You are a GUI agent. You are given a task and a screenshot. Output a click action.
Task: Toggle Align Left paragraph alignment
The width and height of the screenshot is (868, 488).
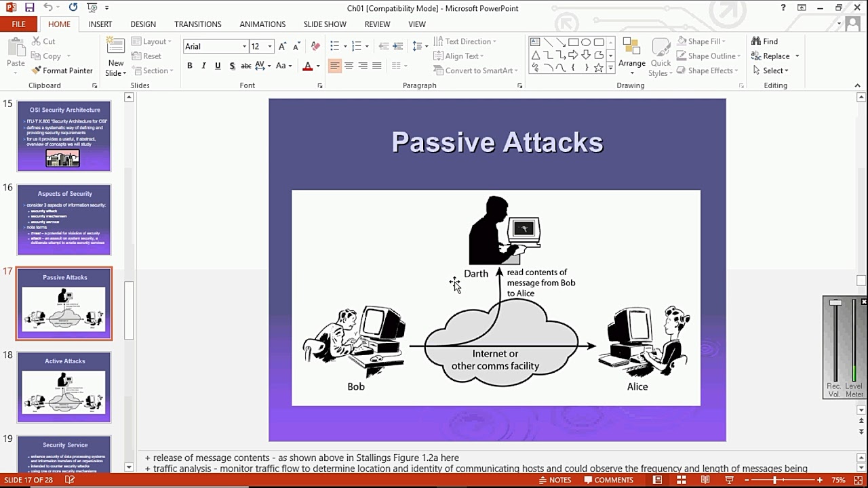point(334,66)
